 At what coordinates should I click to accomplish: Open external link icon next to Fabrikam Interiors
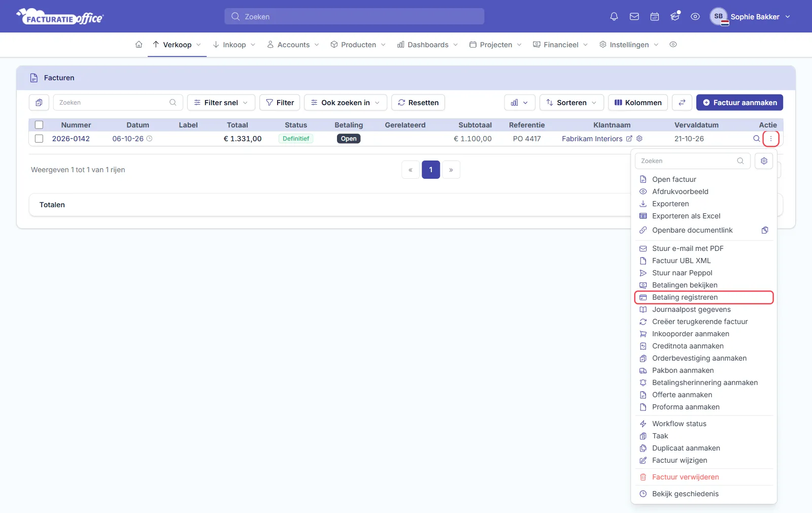pos(629,139)
